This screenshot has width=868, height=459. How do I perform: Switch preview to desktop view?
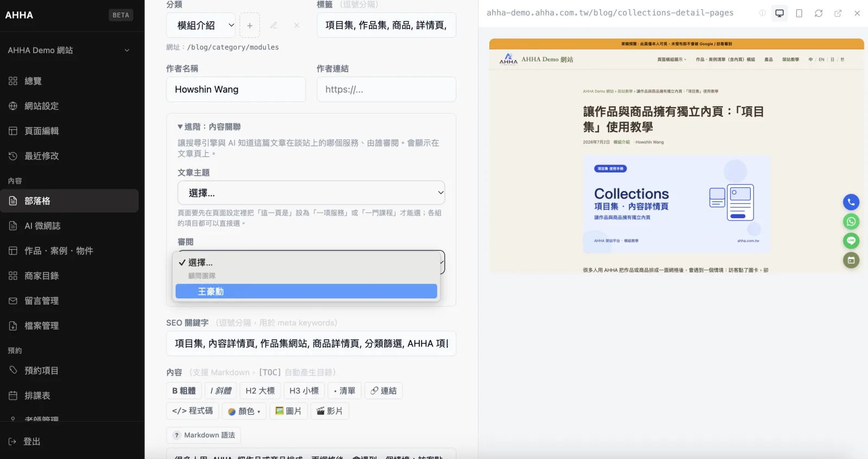(x=780, y=13)
